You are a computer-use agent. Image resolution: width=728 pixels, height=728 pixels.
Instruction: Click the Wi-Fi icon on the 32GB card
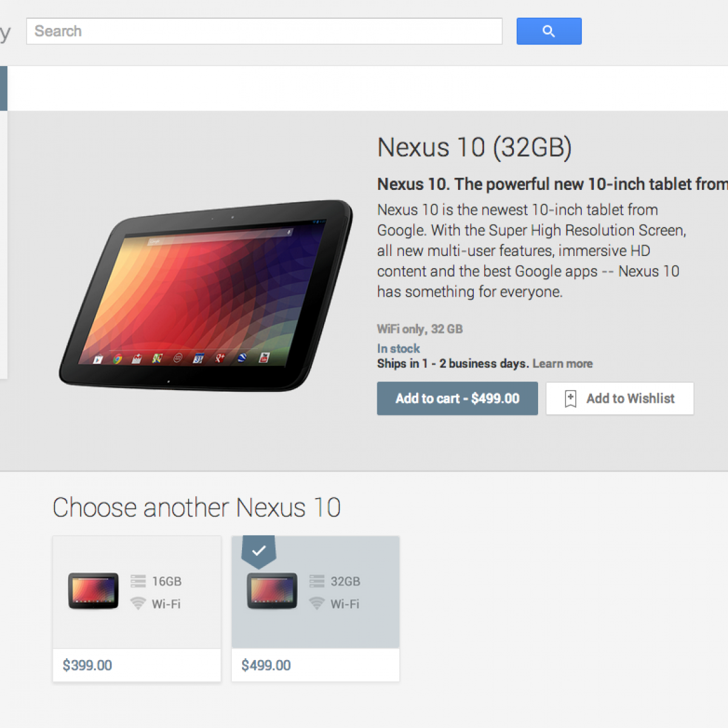tap(317, 604)
